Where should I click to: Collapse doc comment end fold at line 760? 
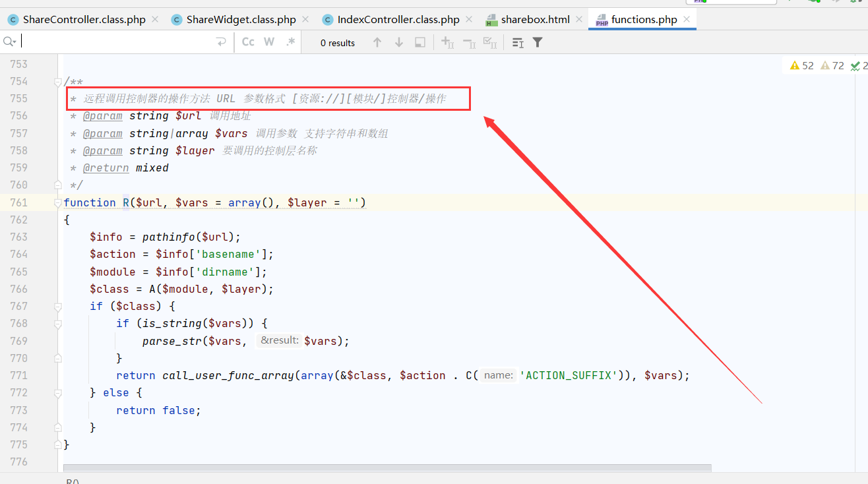58,185
